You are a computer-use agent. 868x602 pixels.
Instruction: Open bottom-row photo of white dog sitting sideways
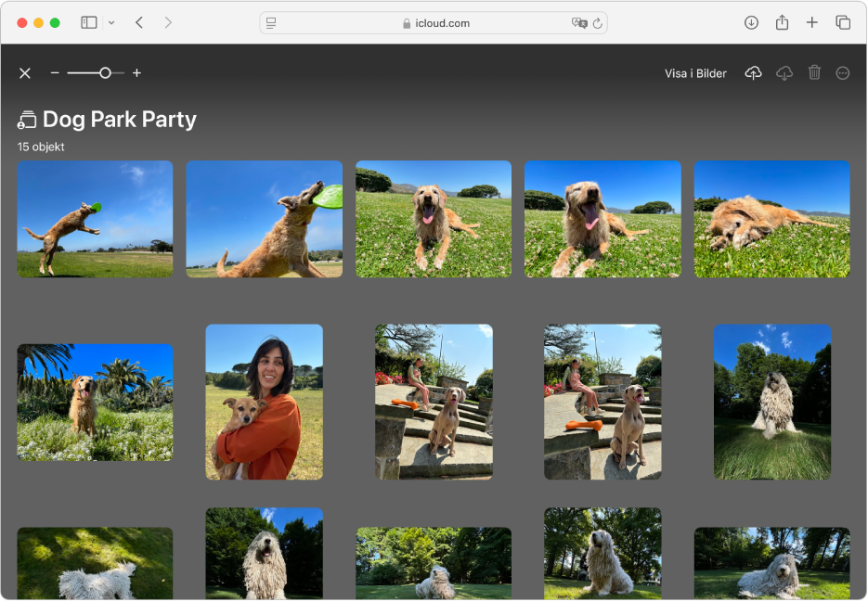pyautogui.click(x=602, y=554)
